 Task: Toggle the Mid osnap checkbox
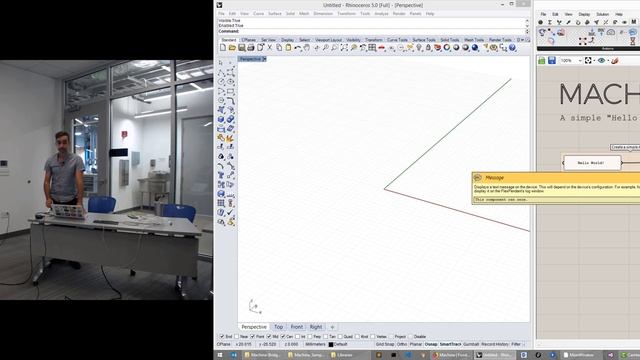(x=269, y=337)
